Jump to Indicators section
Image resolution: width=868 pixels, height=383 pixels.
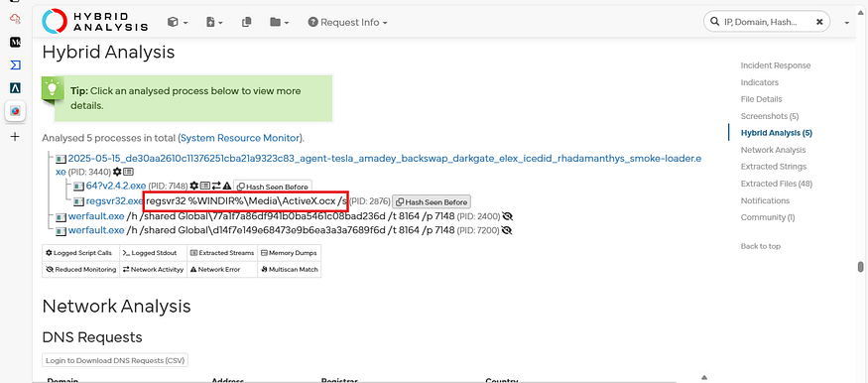760,82
